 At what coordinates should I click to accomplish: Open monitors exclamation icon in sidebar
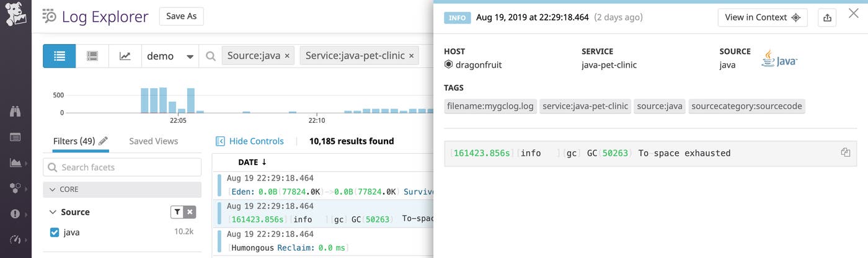[x=15, y=214]
